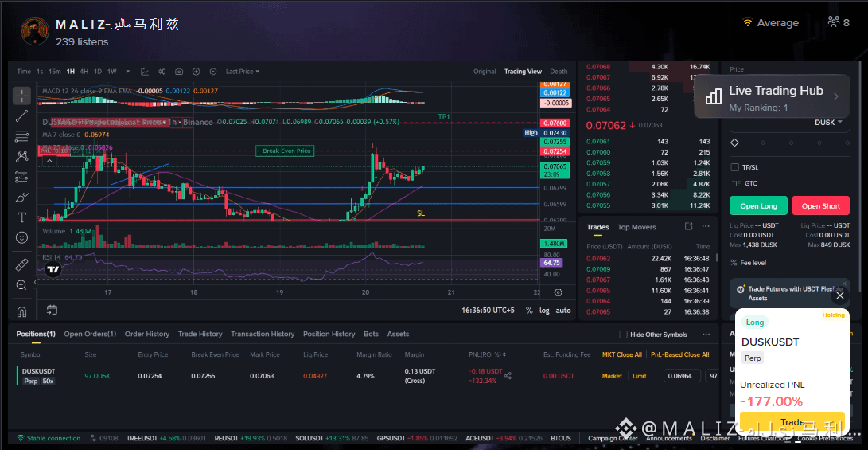Viewport: 868px width, 450px height.
Task: Pop out the Trades panel
Action: pyautogui.click(x=688, y=227)
